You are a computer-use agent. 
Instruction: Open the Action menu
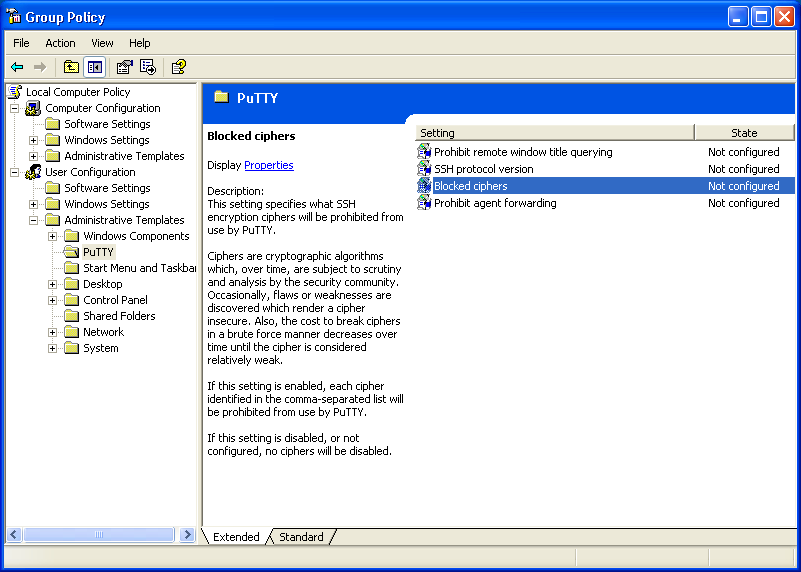point(60,43)
